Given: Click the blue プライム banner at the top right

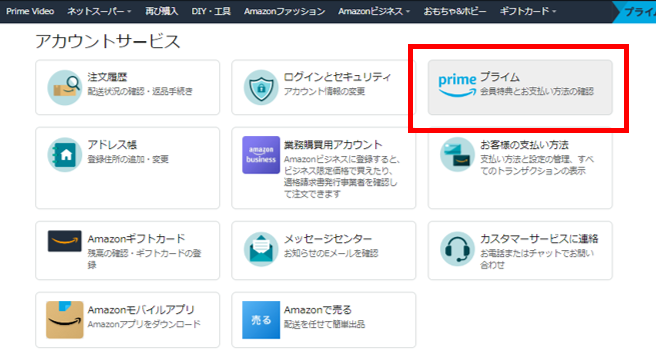Looking at the screenshot, I should (635, 12).
